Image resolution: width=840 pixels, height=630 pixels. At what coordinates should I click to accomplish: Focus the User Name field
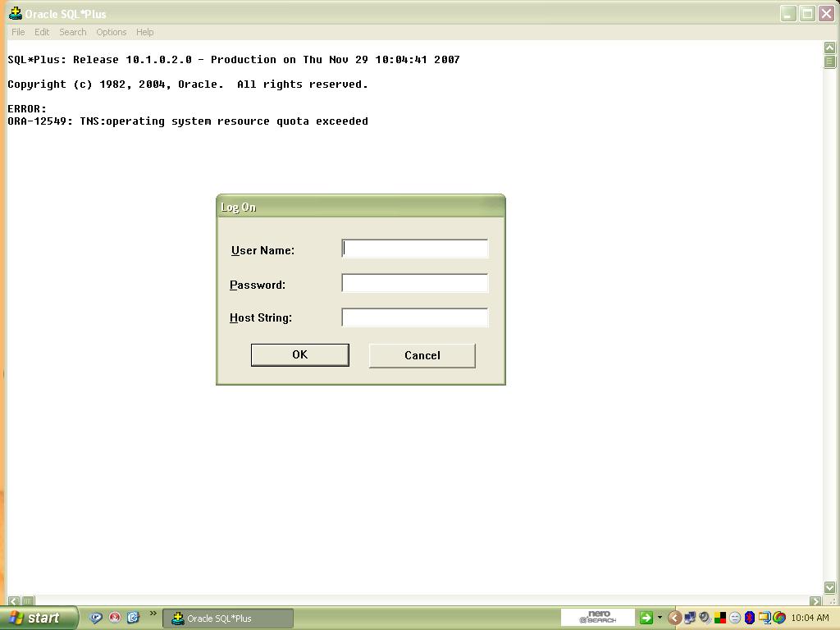pyautogui.click(x=414, y=249)
